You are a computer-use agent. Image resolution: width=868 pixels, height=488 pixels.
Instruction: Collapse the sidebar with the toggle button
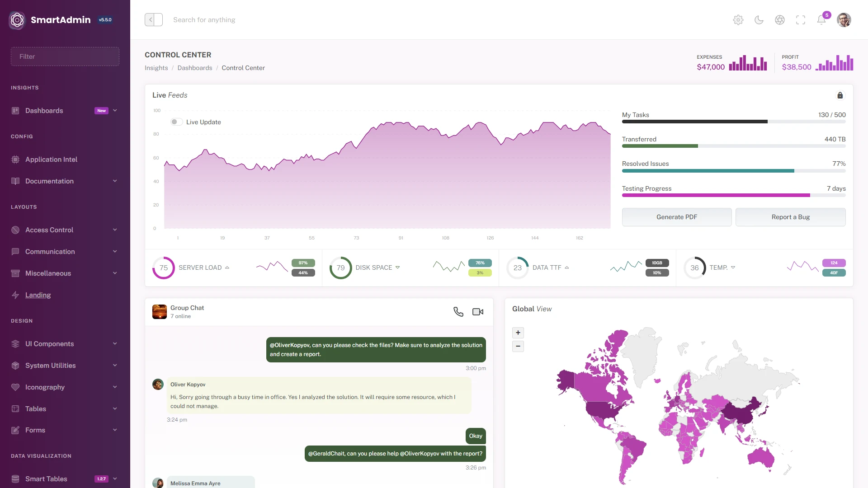pos(154,20)
